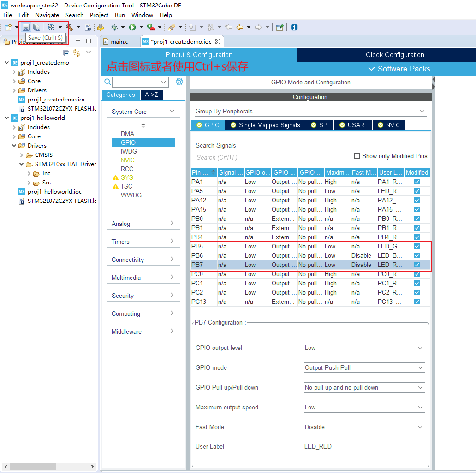The height and width of the screenshot is (473, 476).
Task: Click the Save toolbar icon
Action: pyautogui.click(x=26, y=27)
